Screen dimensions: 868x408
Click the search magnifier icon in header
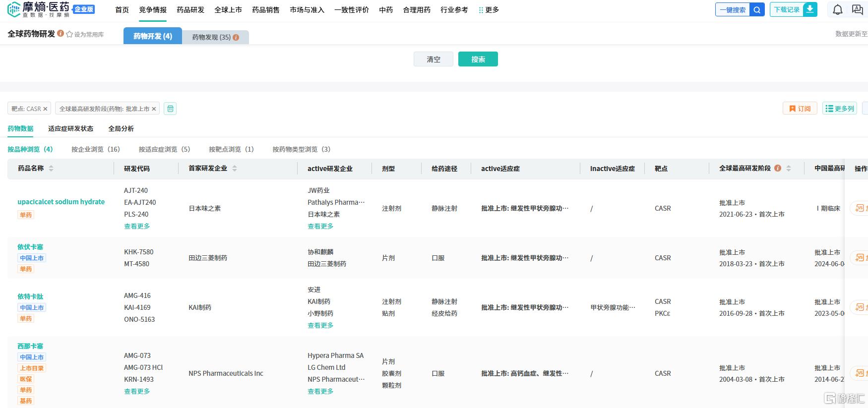click(x=757, y=10)
